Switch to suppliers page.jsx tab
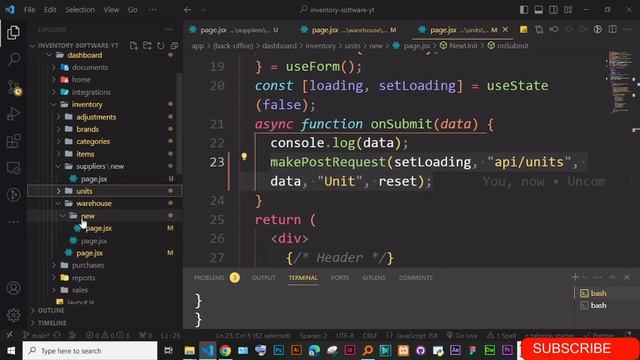 click(x=234, y=30)
